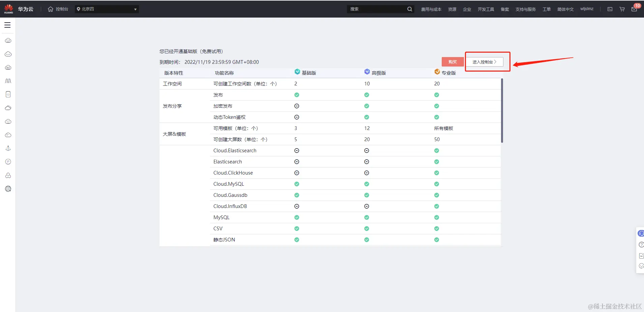The height and width of the screenshot is (312, 644).
Task: Click the 华为云 brand text
Action: 26,9
